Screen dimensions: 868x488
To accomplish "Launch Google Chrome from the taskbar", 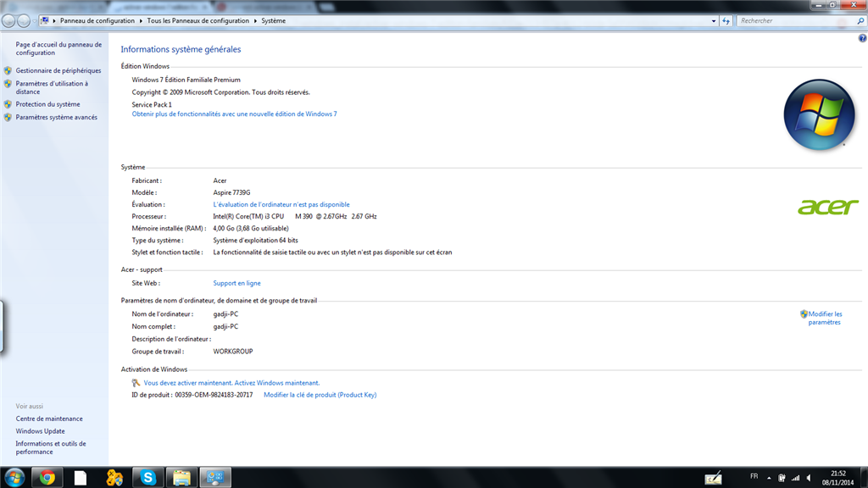I will 47,477.
